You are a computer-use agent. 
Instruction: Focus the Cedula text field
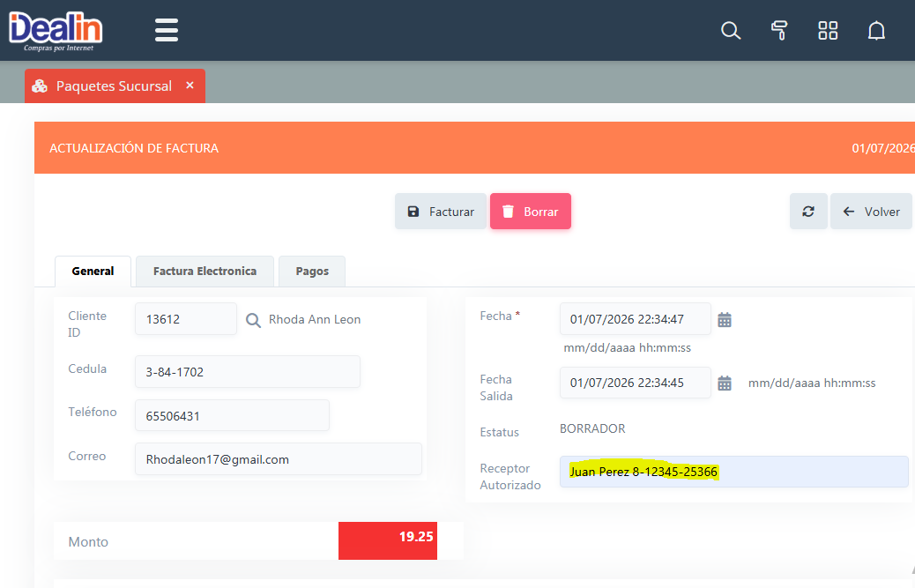click(x=247, y=372)
